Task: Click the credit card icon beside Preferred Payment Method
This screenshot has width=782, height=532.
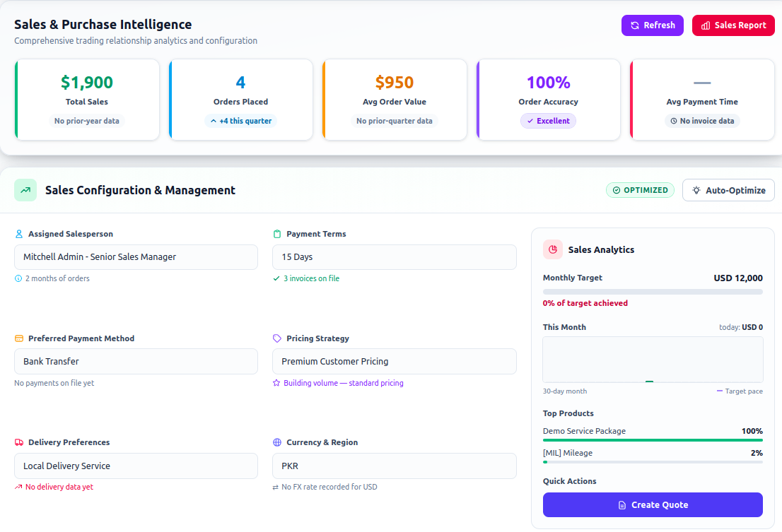Action: point(19,338)
